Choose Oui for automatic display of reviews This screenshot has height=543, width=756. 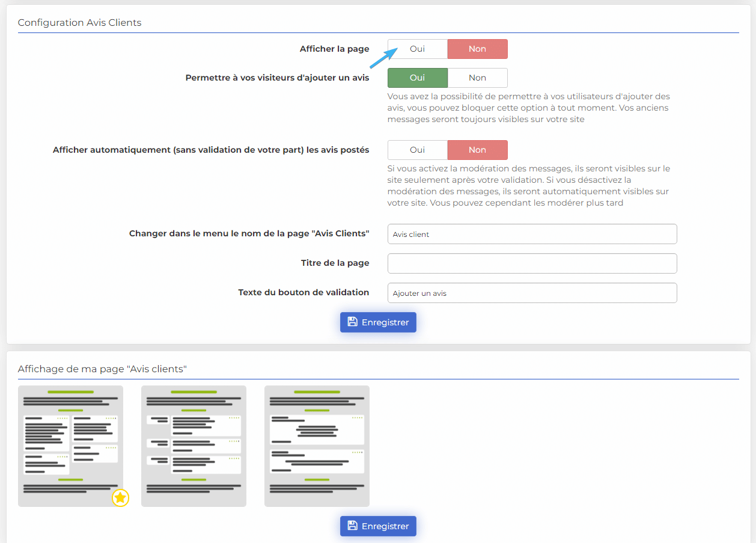(418, 150)
